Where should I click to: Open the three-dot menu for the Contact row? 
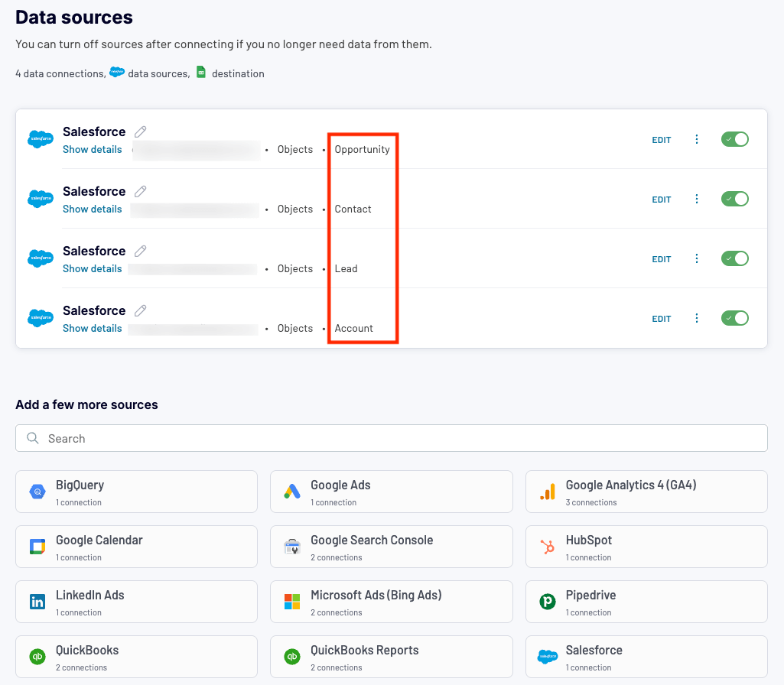click(x=697, y=199)
